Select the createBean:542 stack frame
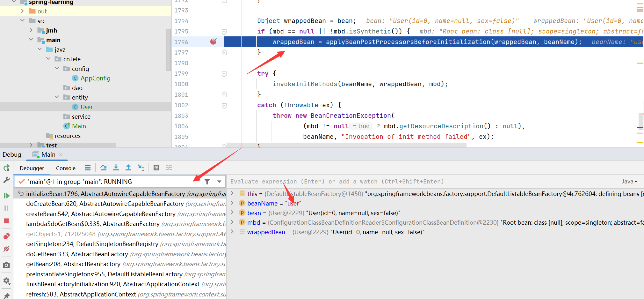 pos(120,214)
